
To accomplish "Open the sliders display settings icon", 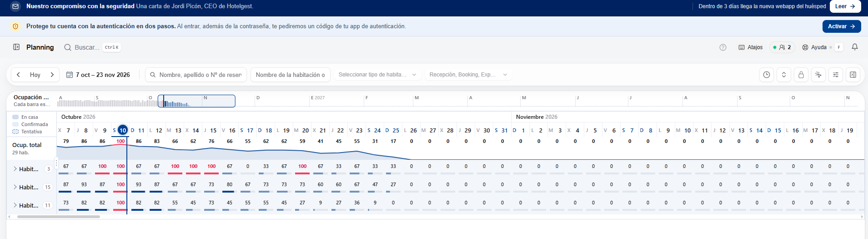I will [836, 75].
